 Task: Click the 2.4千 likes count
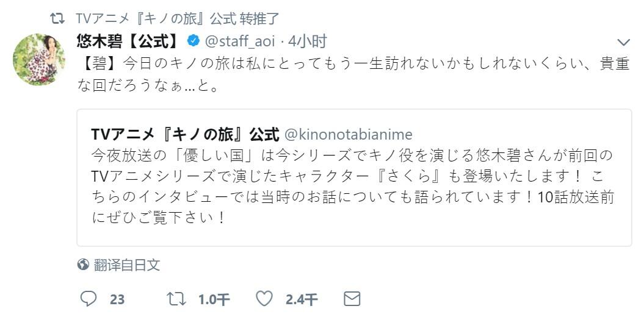pos(302,300)
